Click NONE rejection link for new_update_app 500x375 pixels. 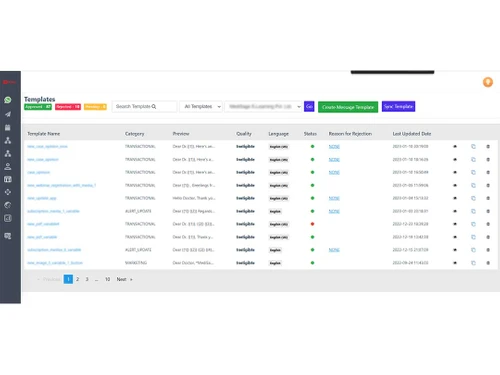[334, 198]
